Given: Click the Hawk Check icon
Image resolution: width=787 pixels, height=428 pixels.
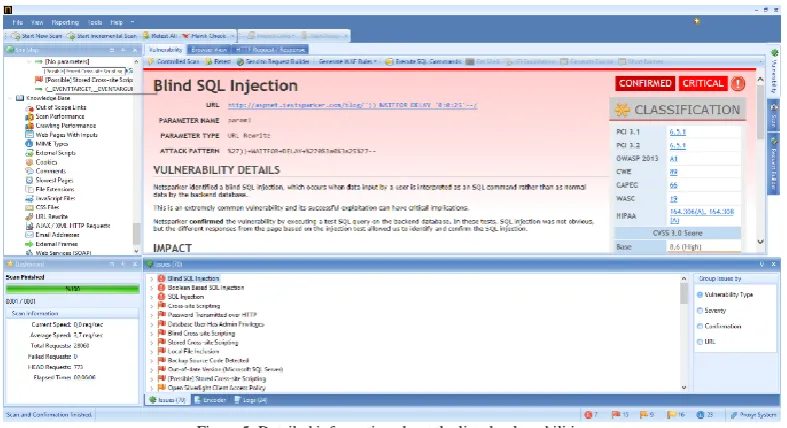Looking at the screenshot, I should 186,36.
